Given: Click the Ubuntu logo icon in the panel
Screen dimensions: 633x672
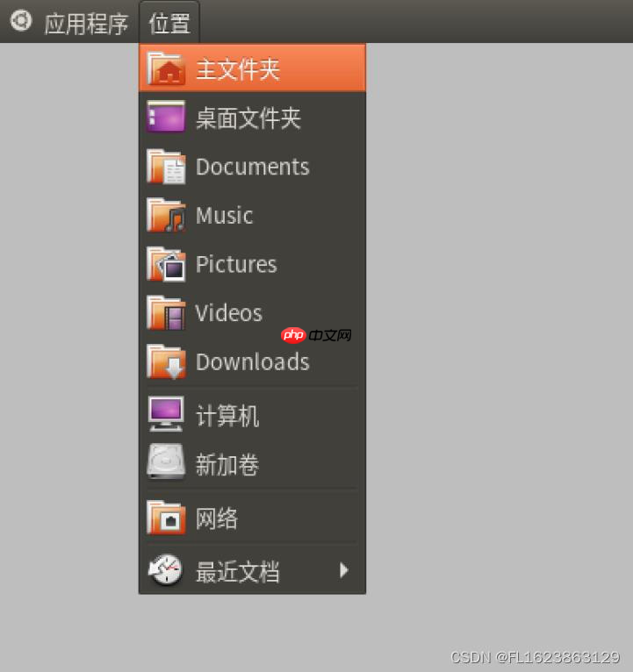Looking at the screenshot, I should [21, 20].
